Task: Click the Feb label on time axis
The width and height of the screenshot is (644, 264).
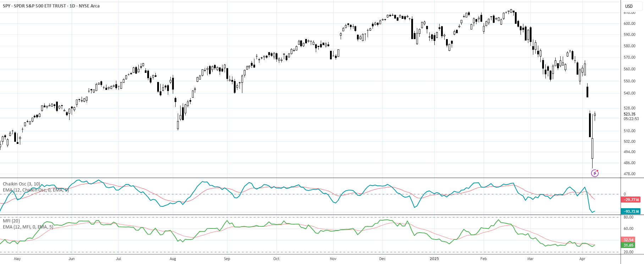Action: (484, 259)
